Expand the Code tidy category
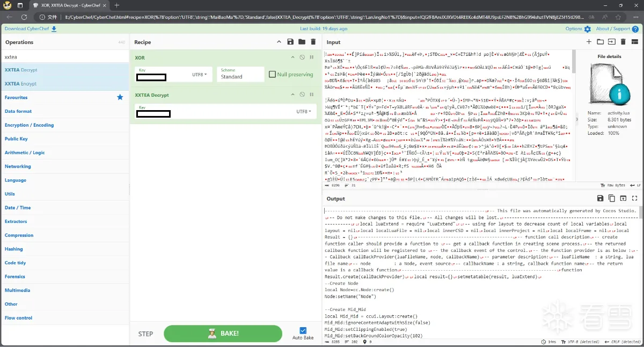This screenshot has width=644, height=347. [64, 263]
